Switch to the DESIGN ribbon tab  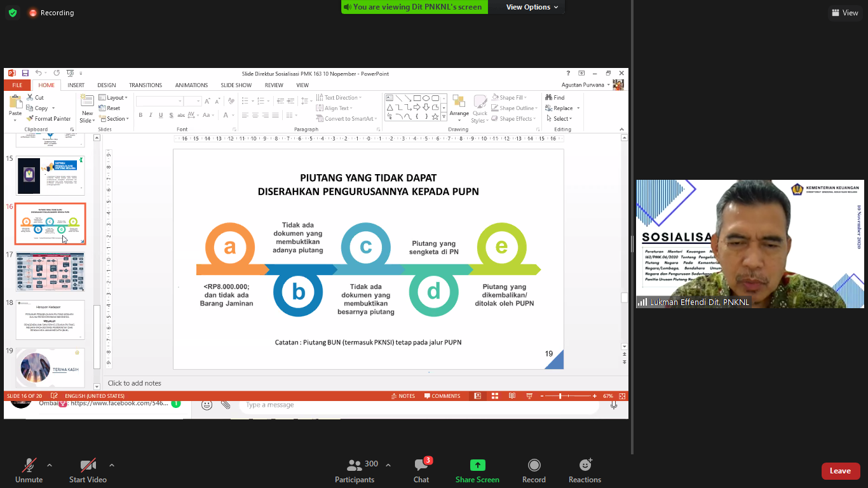click(x=106, y=85)
